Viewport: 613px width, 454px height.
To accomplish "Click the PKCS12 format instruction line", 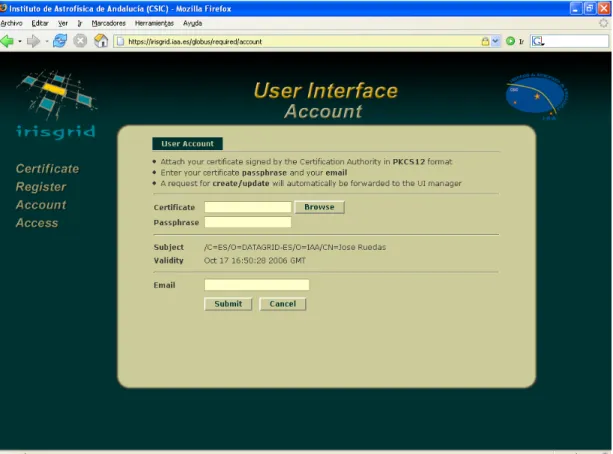I will coord(306,162).
